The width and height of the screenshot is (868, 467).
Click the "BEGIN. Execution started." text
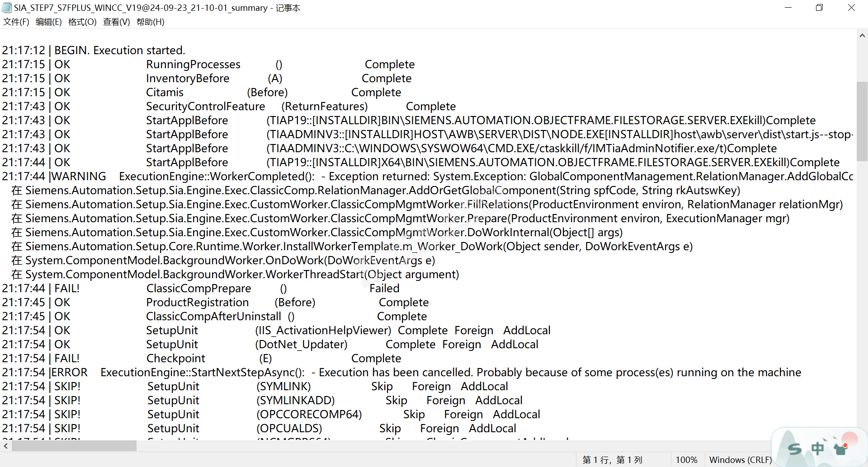(x=120, y=50)
